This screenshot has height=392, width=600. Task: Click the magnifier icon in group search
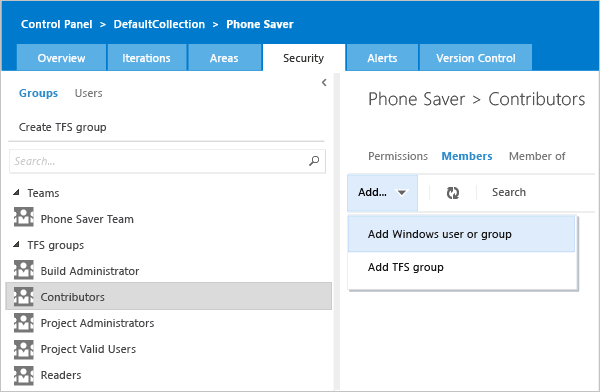[x=314, y=161]
